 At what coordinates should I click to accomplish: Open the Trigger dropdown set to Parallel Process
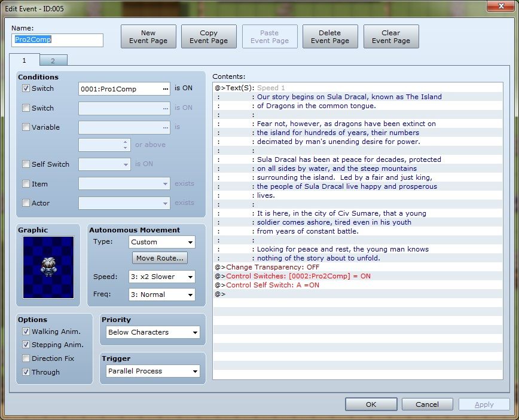[x=153, y=371]
